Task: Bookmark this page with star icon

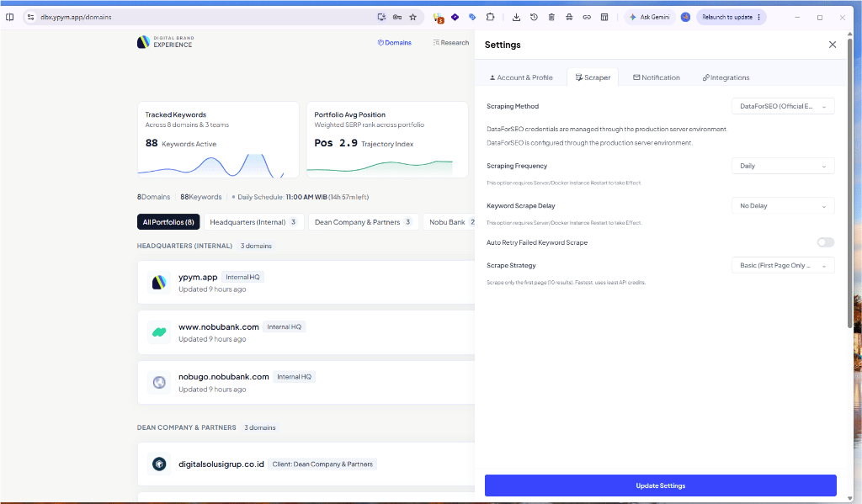Action: pyautogui.click(x=412, y=17)
